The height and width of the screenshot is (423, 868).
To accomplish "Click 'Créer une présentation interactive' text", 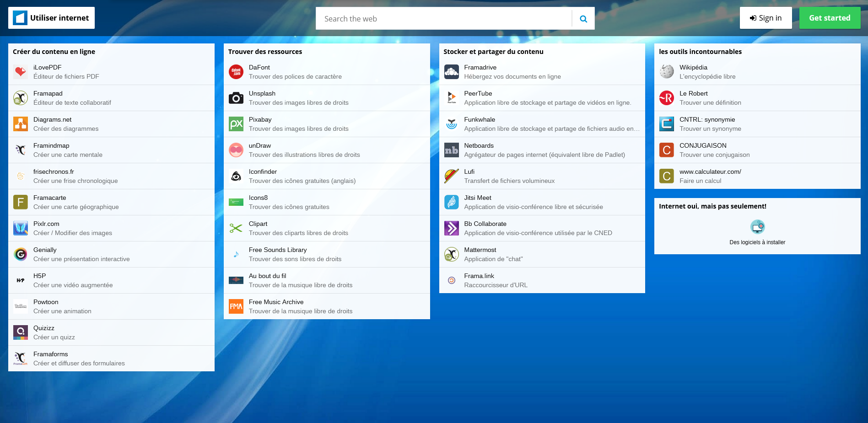I will [x=81, y=259].
